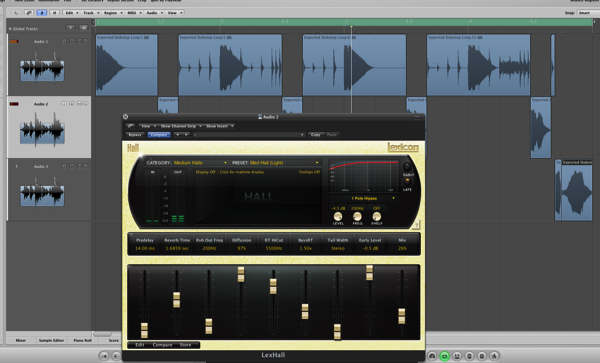The height and width of the screenshot is (363, 600).
Task: Open the Track menu
Action: pos(91,13)
